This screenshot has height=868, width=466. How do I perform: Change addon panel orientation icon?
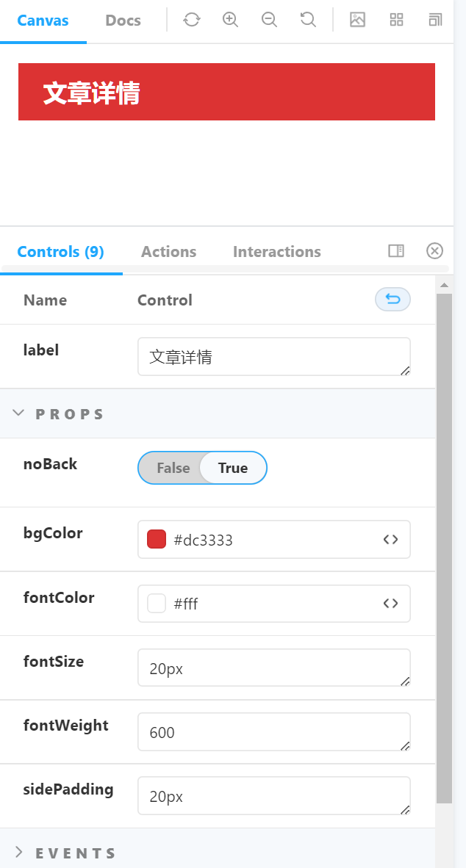pyautogui.click(x=396, y=251)
